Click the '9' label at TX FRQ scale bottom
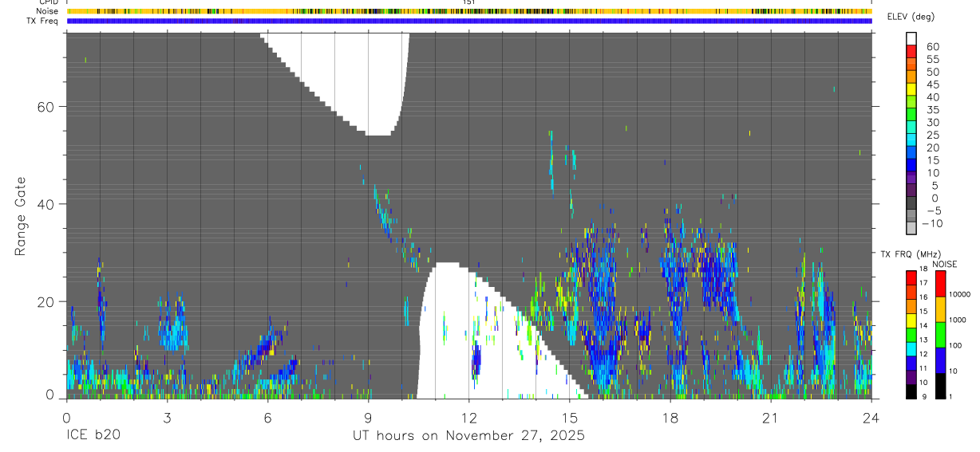 [924, 396]
